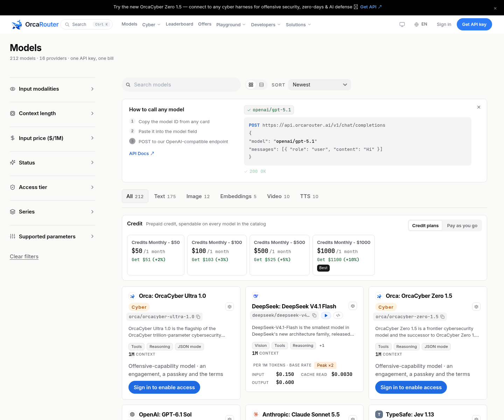504x420 pixels.
Task: Click the DeepSeek provider logo
Action: tap(256, 296)
